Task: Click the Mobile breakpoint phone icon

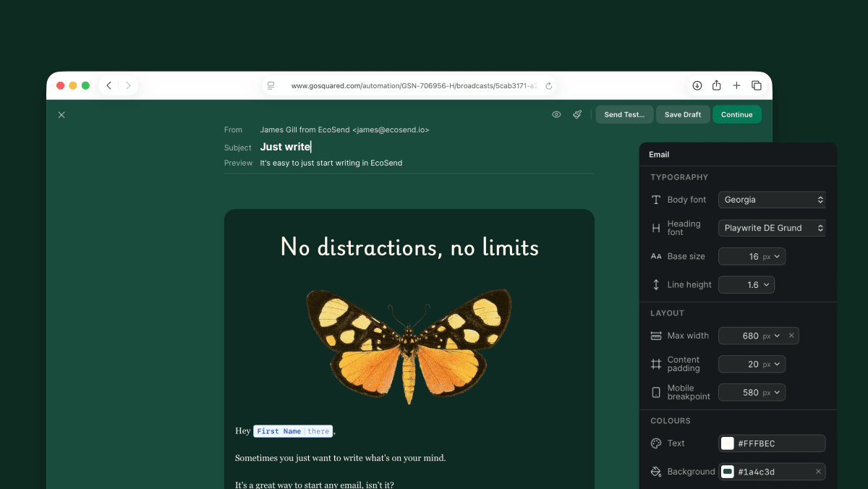Action: [656, 392]
